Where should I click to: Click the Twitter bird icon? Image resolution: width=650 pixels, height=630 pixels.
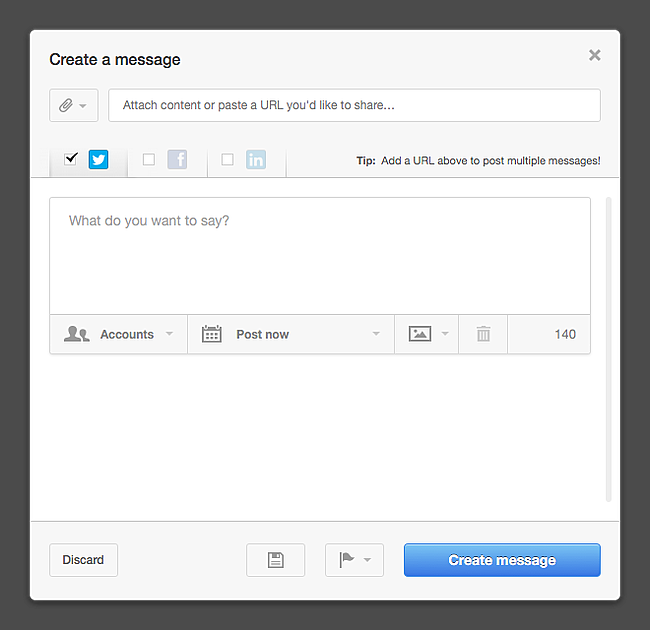(x=98, y=159)
